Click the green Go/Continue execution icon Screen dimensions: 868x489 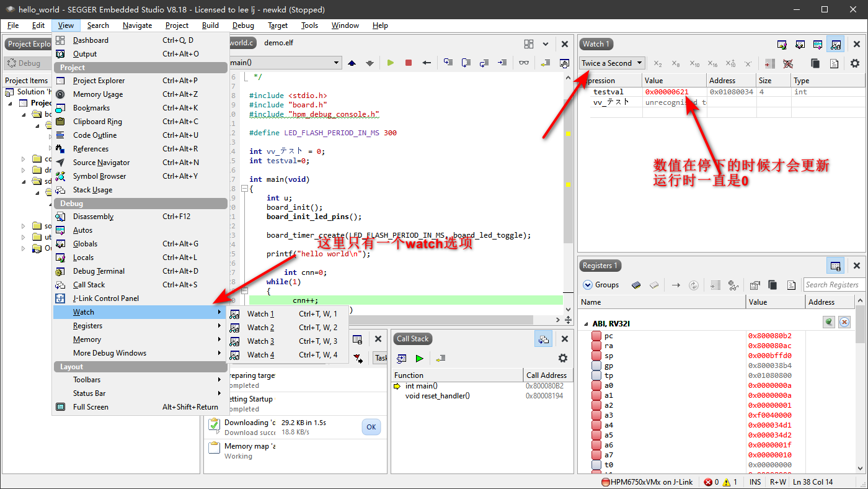[x=391, y=63]
